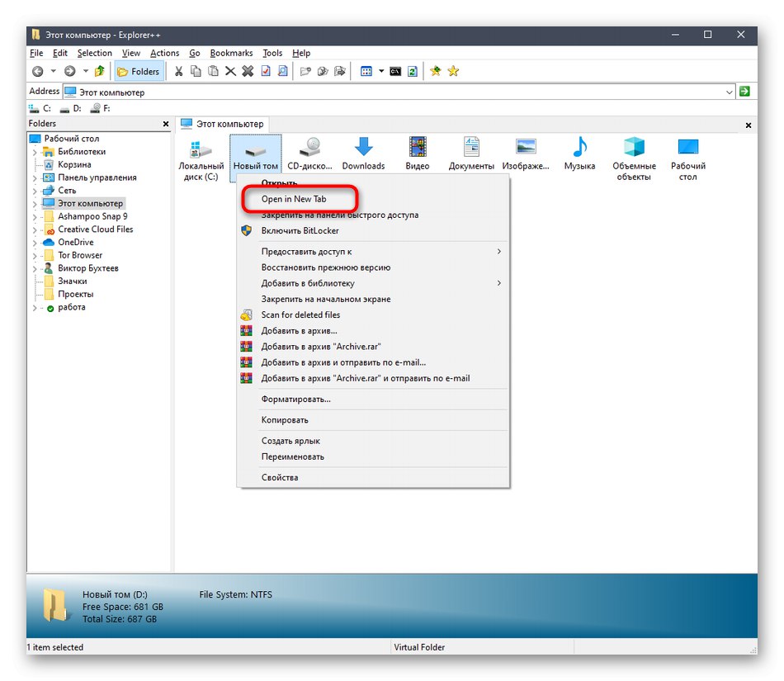The image size is (784, 681).
Task: Select the Этот компьютер tab
Action: (223, 124)
